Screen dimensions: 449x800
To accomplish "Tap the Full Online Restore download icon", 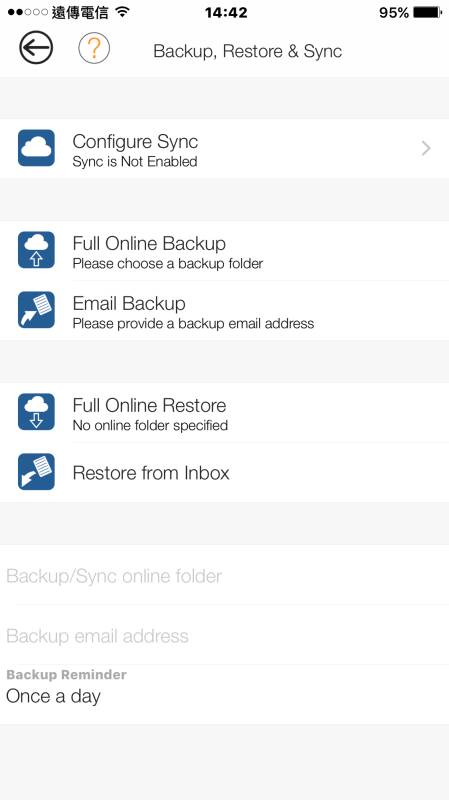I will [36, 412].
